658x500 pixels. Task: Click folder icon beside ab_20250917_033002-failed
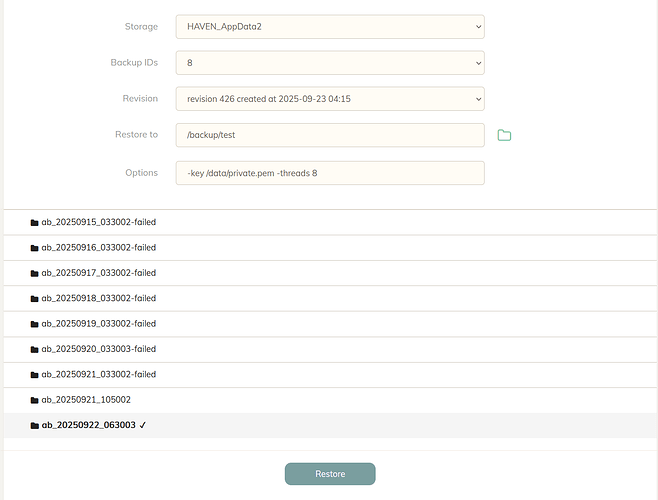pos(35,273)
